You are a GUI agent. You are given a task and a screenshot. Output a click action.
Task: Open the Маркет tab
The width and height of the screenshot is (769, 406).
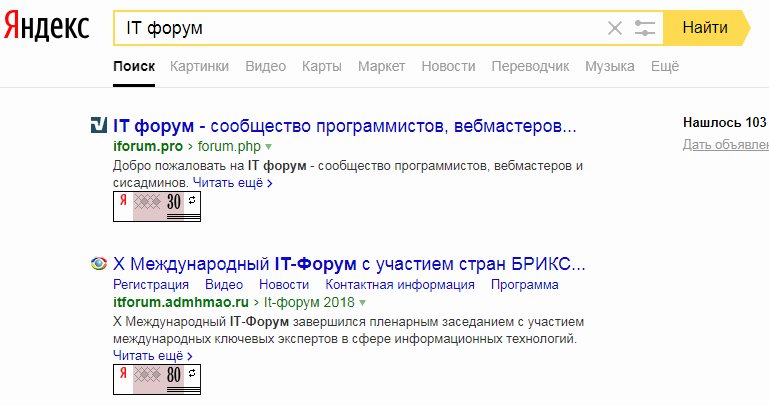coord(382,66)
